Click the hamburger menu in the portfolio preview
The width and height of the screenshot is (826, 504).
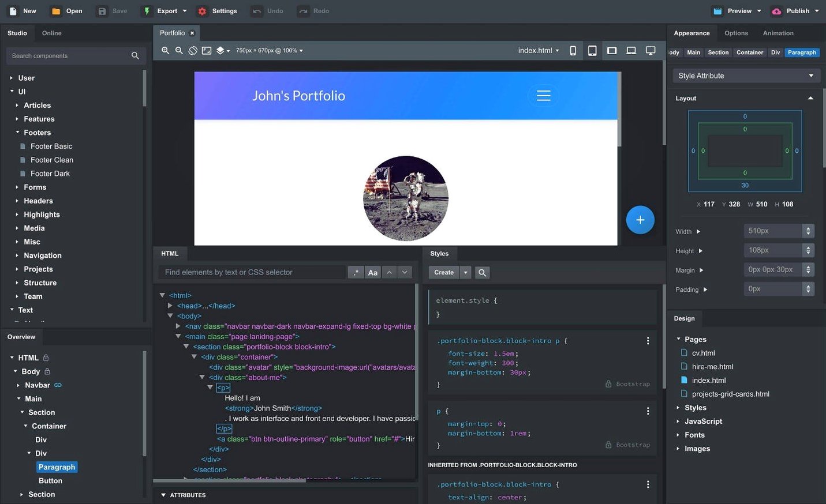(x=544, y=96)
